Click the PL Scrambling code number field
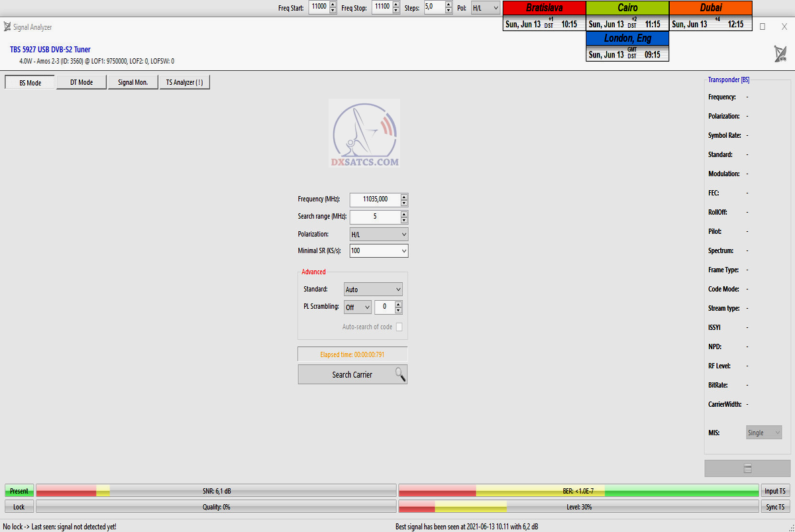The height and width of the screenshot is (532, 795). 385,307
